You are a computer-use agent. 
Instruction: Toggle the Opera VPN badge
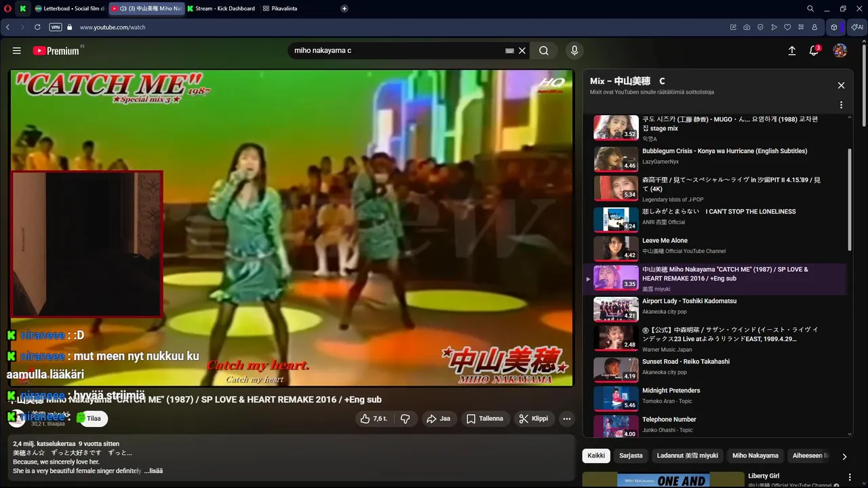[56, 27]
